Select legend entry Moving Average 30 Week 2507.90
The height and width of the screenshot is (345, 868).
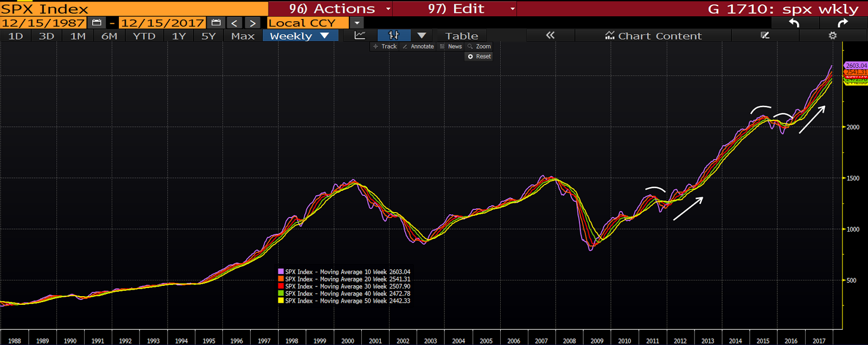point(348,286)
